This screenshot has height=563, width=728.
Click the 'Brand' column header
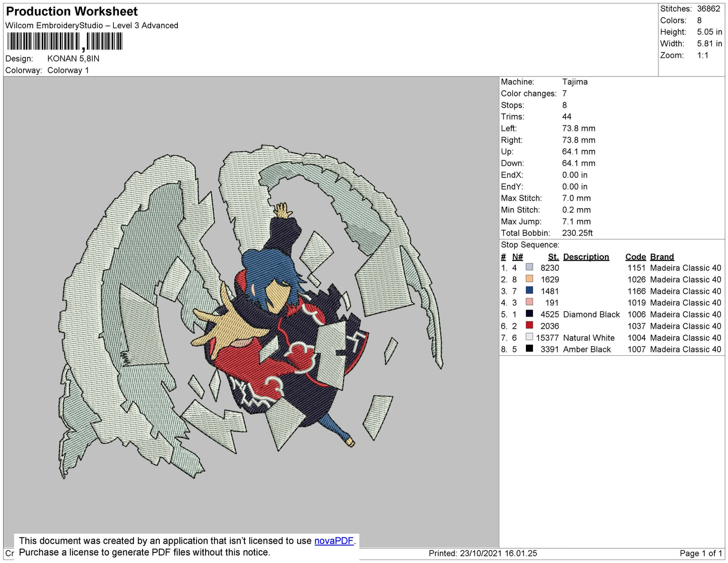[661, 257]
